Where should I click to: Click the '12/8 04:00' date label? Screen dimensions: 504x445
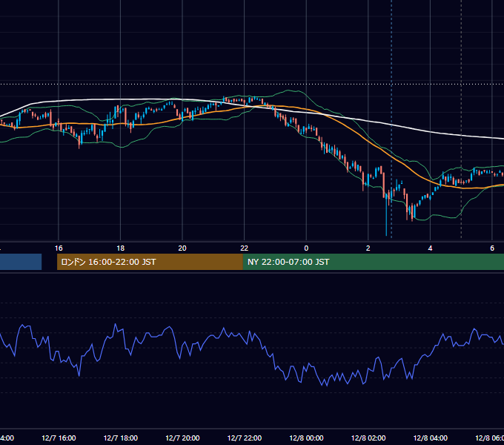click(430, 438)
